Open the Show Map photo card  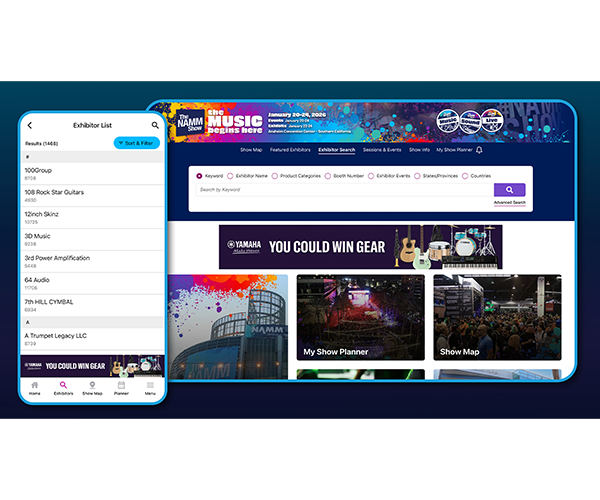pos(497,318)
